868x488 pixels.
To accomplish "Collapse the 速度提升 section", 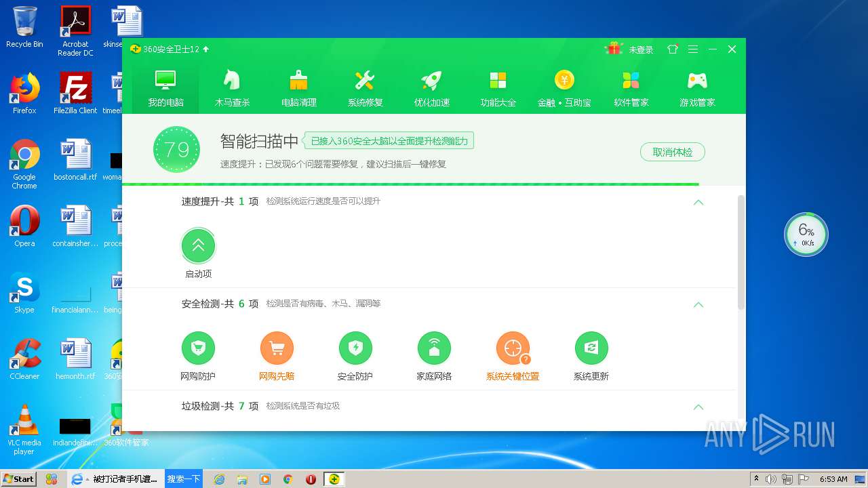I will [698, 202].
